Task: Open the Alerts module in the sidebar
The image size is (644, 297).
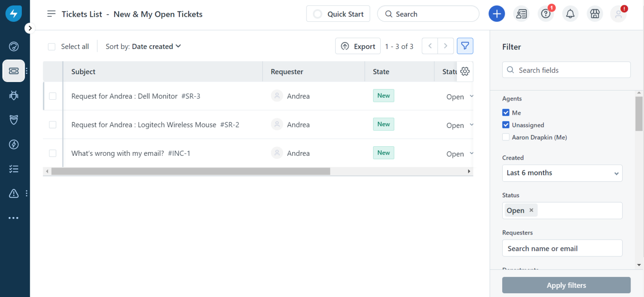Action: pos(13,194)
